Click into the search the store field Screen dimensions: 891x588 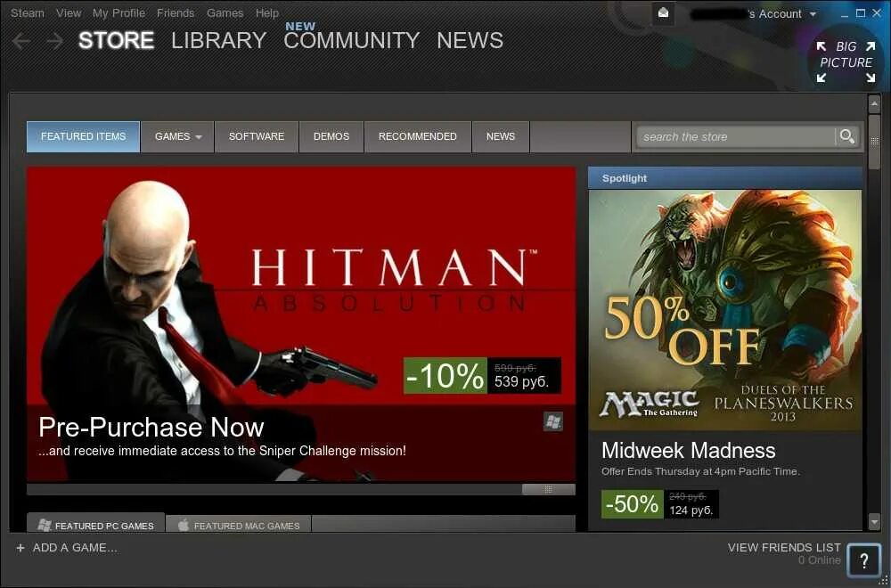point(736,136)
